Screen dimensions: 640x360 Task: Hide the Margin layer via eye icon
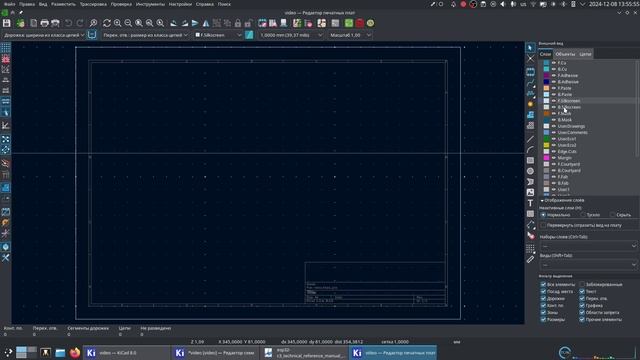[x=554, y=158]
